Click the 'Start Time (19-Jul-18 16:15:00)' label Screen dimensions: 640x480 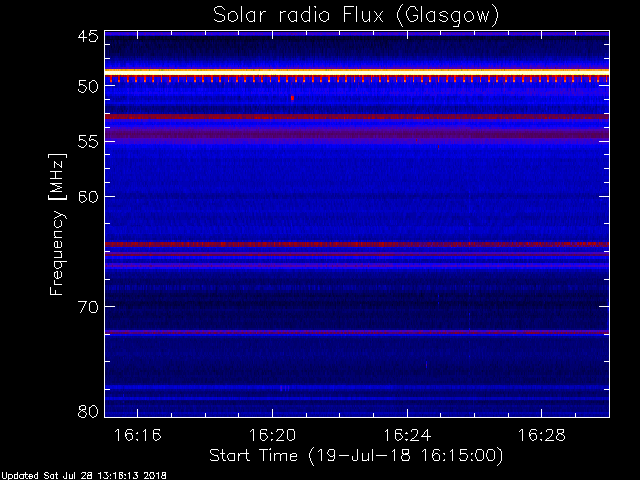pyautogui.click(x=356, y=455)
